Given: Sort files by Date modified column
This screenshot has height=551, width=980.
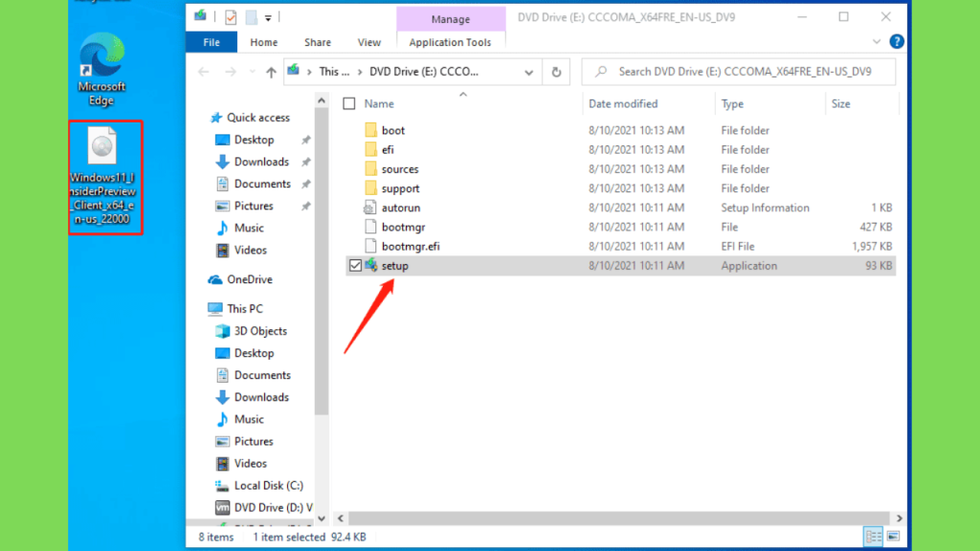Looking at the screenshot, I should (x=623, y=103).
